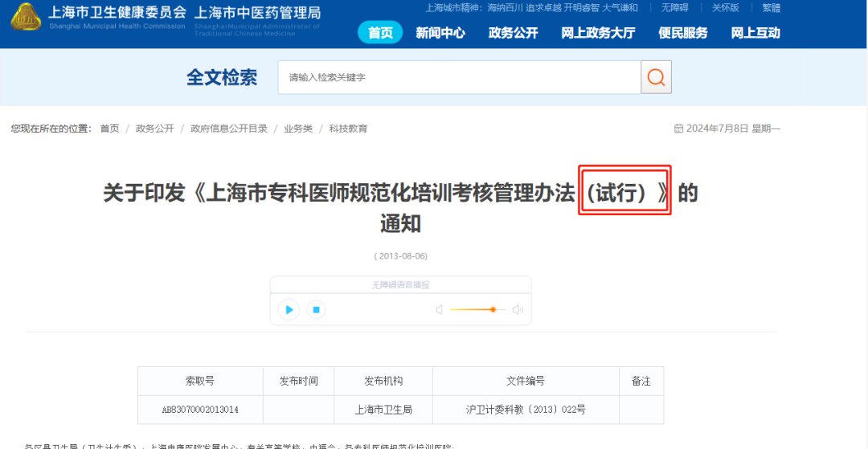Viewport: 868px width, 449px height.
Task: Follow the 政府信息公开目录 breadcrumb link
Action: click(229, 129)
